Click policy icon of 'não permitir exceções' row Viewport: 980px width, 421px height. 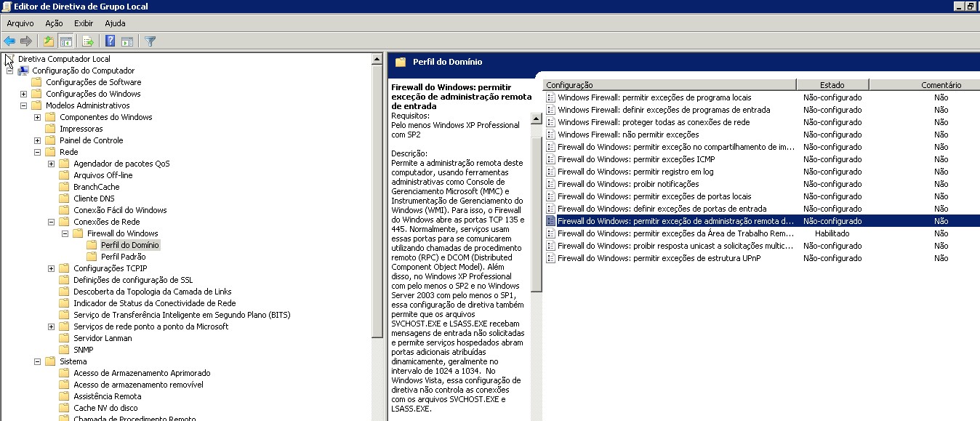pos(551,135)
